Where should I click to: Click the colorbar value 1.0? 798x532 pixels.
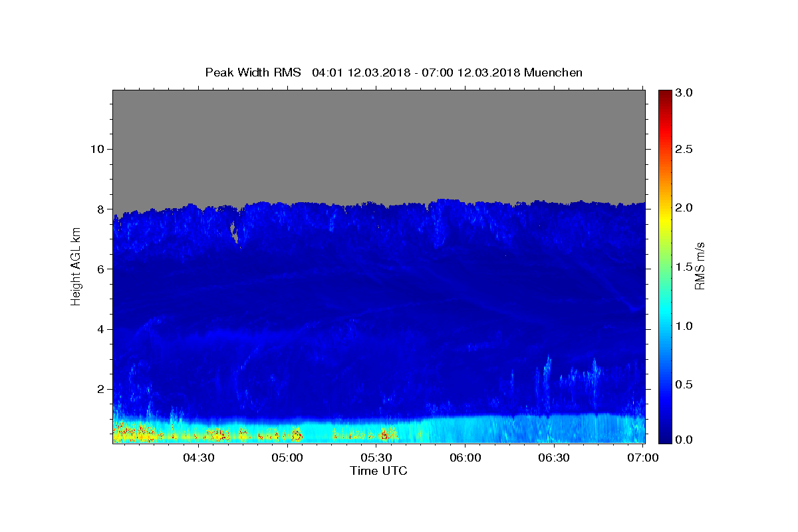click(684, 326)
